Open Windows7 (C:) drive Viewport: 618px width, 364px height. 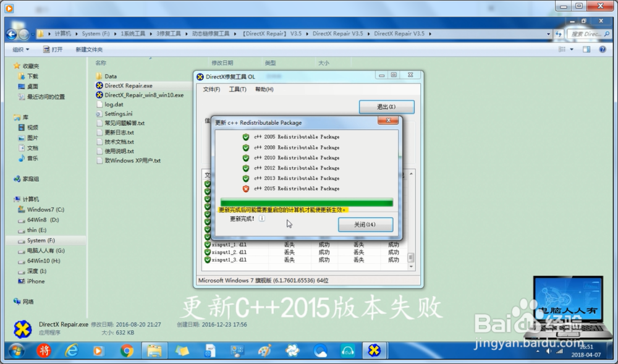point(41,210)
